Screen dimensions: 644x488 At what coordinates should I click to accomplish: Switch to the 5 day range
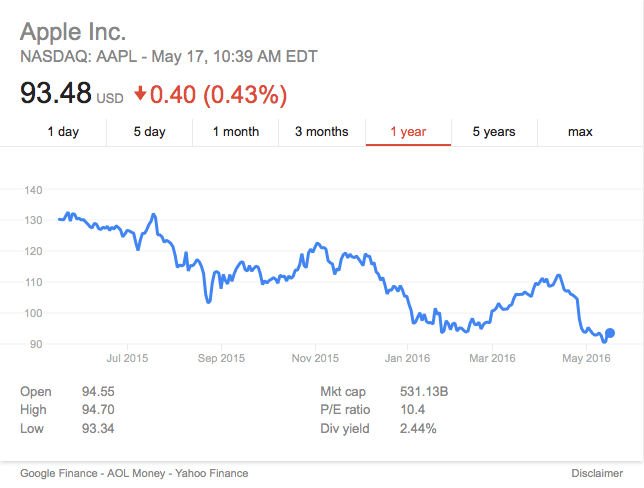pyautogui.click(x=149, y=132)
